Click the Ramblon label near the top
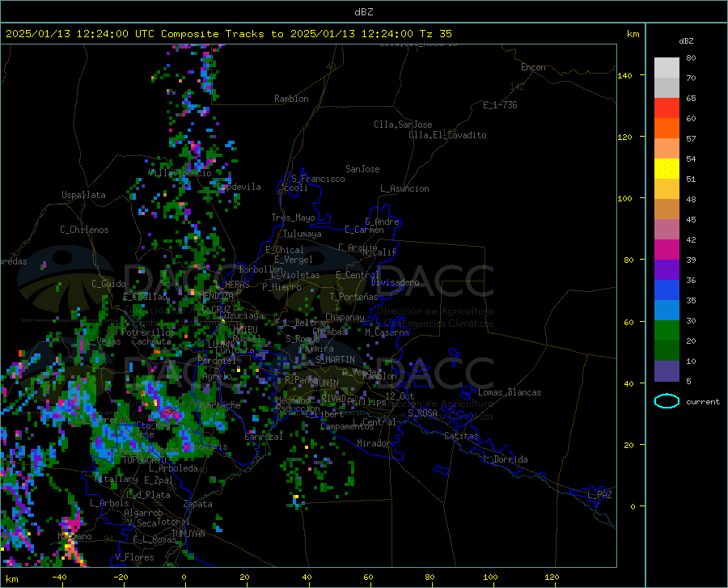 tap(291, 99)
